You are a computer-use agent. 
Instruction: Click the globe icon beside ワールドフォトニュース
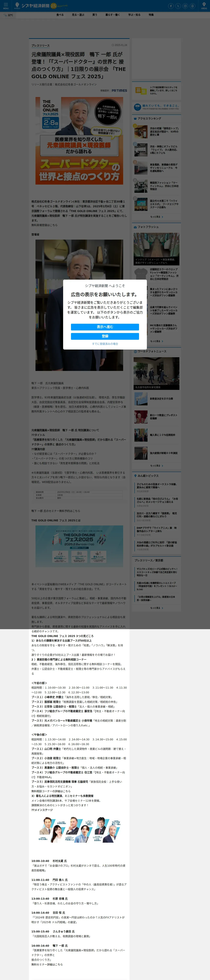click(135, 351)
